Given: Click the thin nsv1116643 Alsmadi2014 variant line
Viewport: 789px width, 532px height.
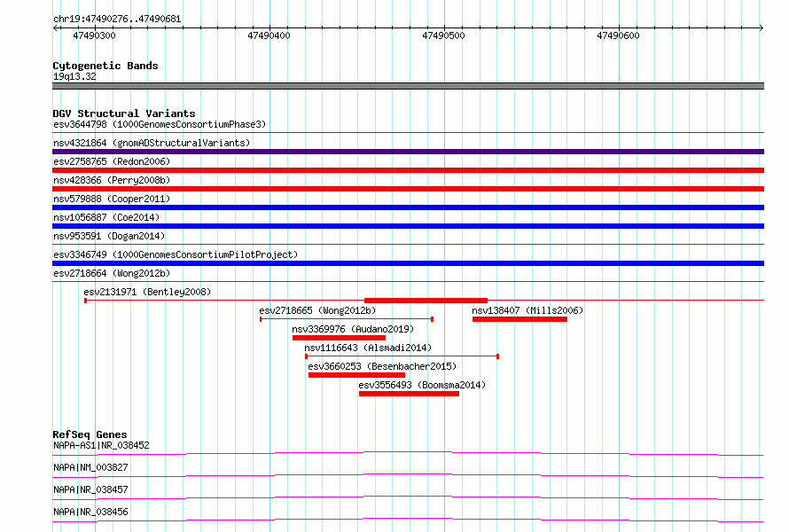Looking at the screenshot, I should pyautogui.click(x=402, y=356).
